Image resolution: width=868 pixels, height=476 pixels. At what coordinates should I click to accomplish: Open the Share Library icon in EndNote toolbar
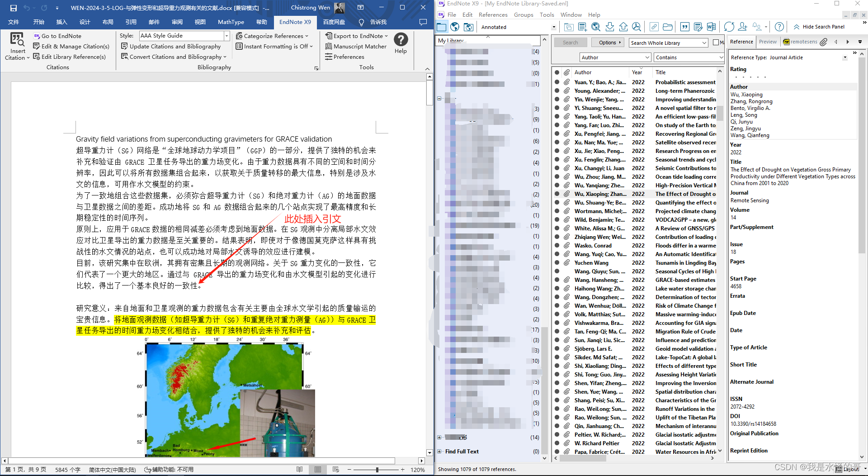[x=743, y=27]
